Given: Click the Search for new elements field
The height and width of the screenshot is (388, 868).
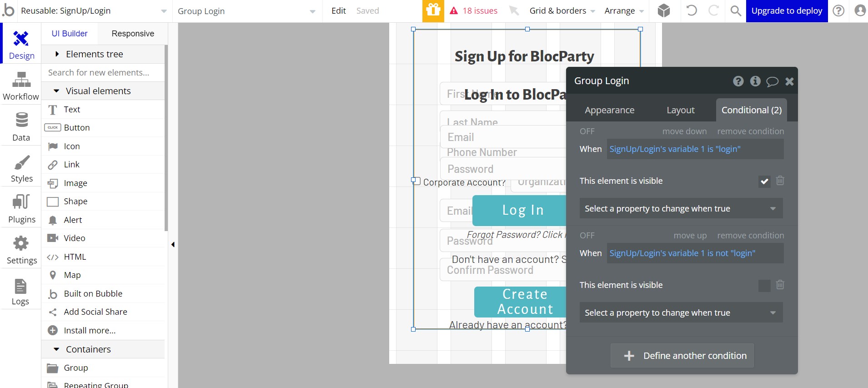Looking at the screenshot, I should point(103,72).
